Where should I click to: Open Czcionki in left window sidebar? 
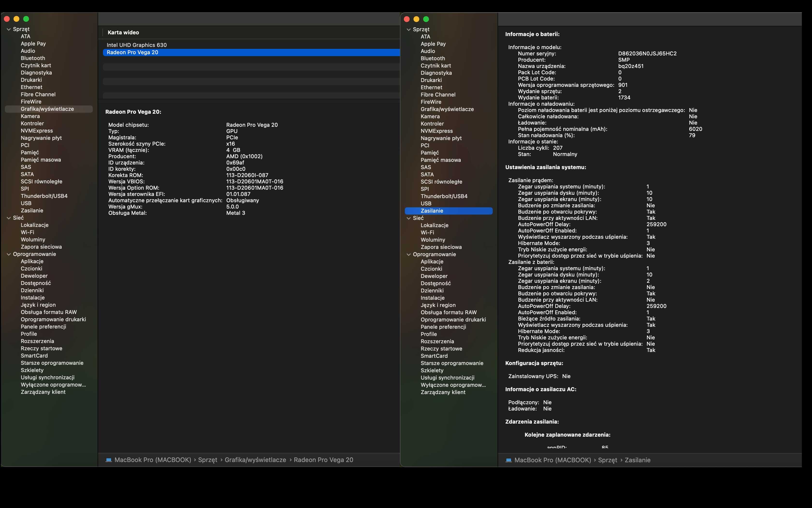click(x=31, y=269)
